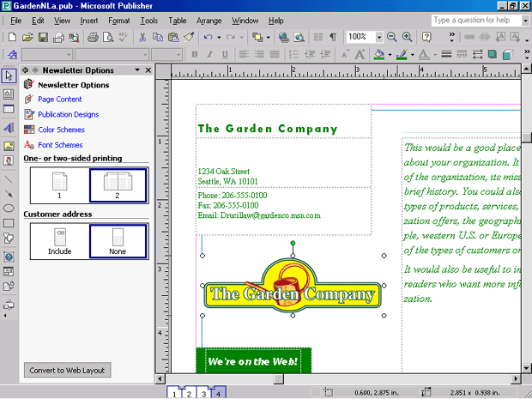Screen dimensions: 532x399
Task: Click the Cut scissors icon
Action: pos(142,37)
